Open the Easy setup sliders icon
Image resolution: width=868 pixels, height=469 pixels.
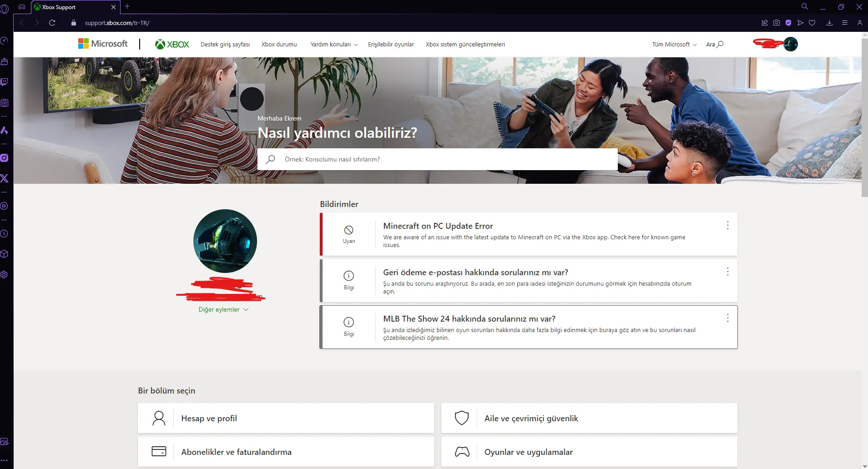pos(845,23)
